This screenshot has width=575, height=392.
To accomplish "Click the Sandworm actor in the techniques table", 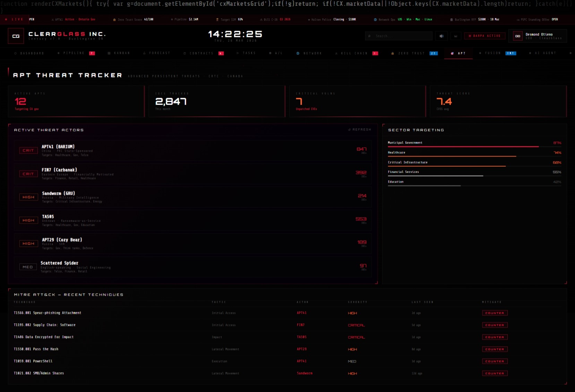I will coord(304,373).
